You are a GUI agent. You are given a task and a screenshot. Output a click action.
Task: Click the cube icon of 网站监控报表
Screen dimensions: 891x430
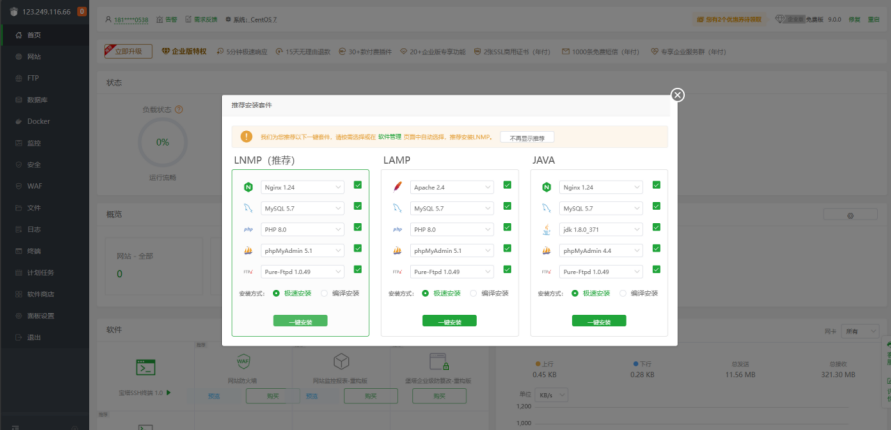coord(341,361)
